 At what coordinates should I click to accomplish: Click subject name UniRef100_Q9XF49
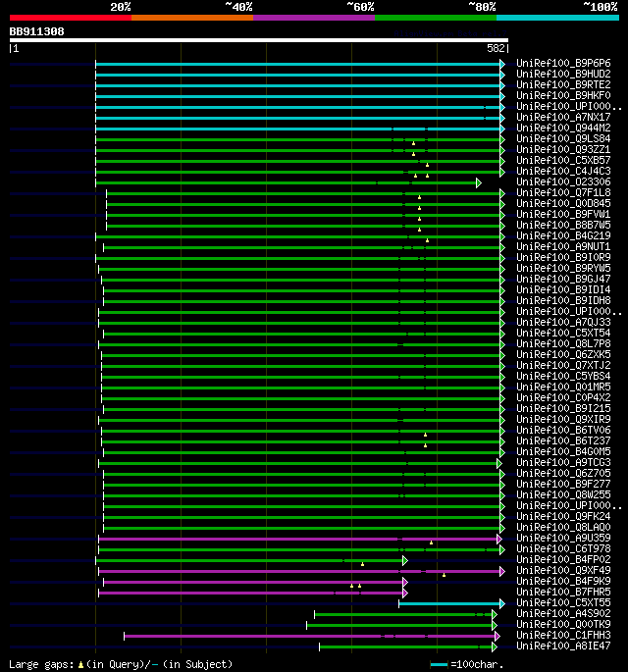pyautogui.click(x=563, y=570)
